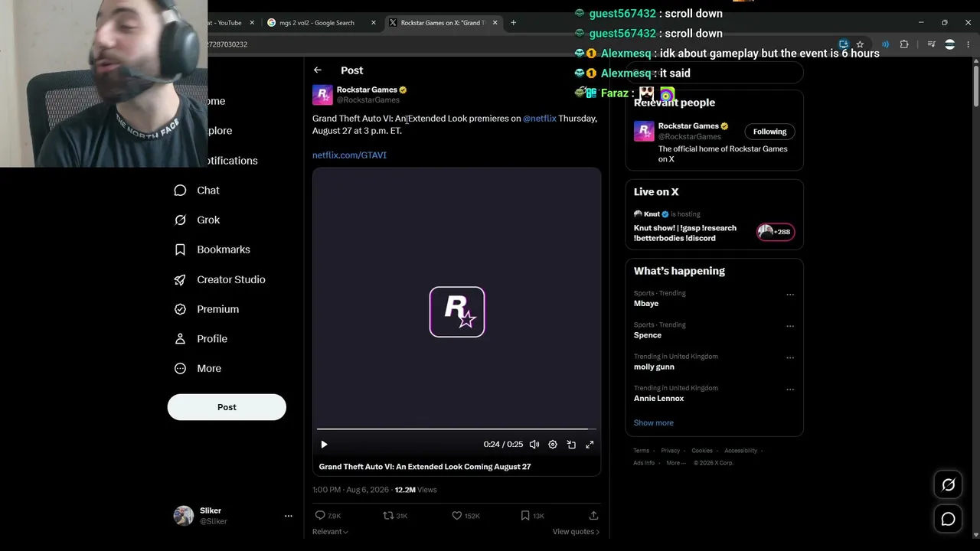Open the Spence trending topic
The image size is (980, 551).
tap(648, 335)
